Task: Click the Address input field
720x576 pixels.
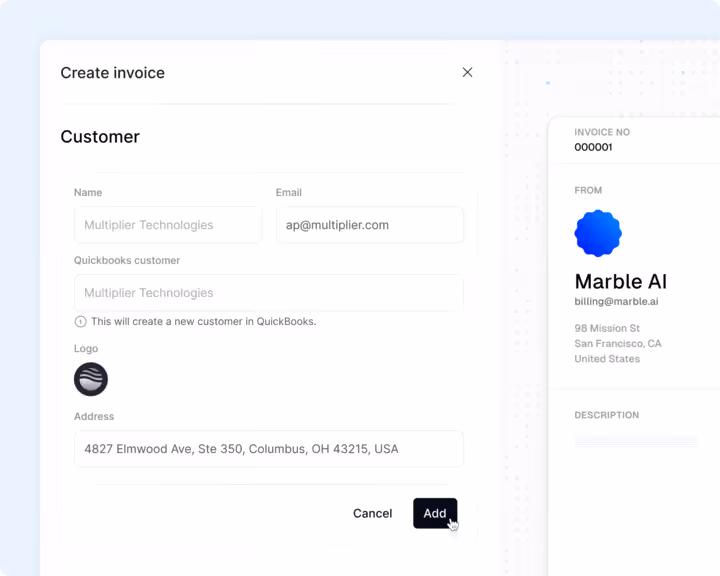Action: coord(269,449)
